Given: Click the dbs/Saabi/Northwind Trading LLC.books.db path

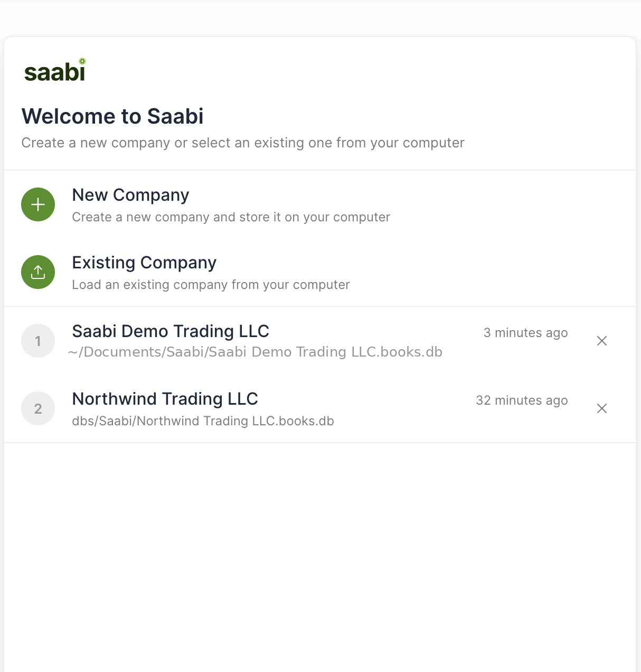Looking at the screenshot, I should click(203, 421).
